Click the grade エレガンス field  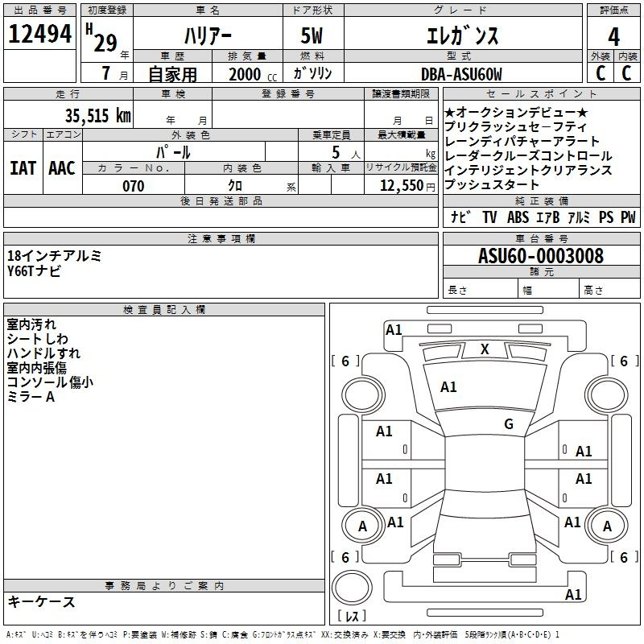tap(461, 35)
